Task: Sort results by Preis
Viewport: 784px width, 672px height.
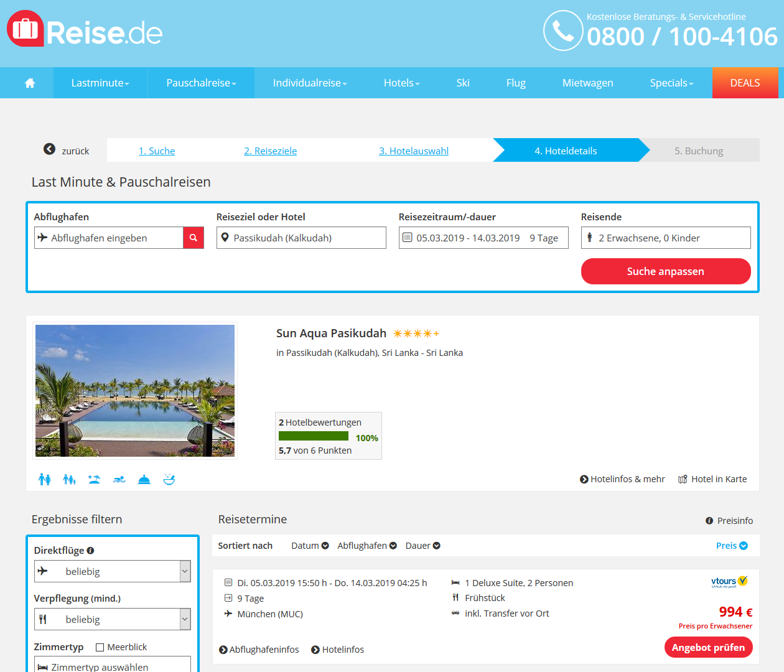Action: tap(732, 546)
